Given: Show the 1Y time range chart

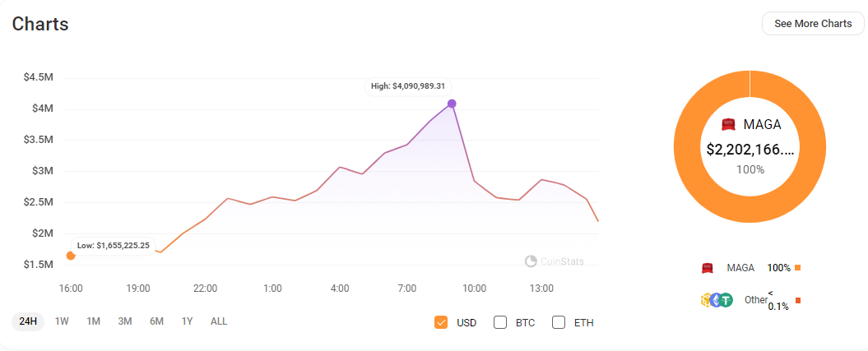Looking at the screenshot, I should 188,321.
